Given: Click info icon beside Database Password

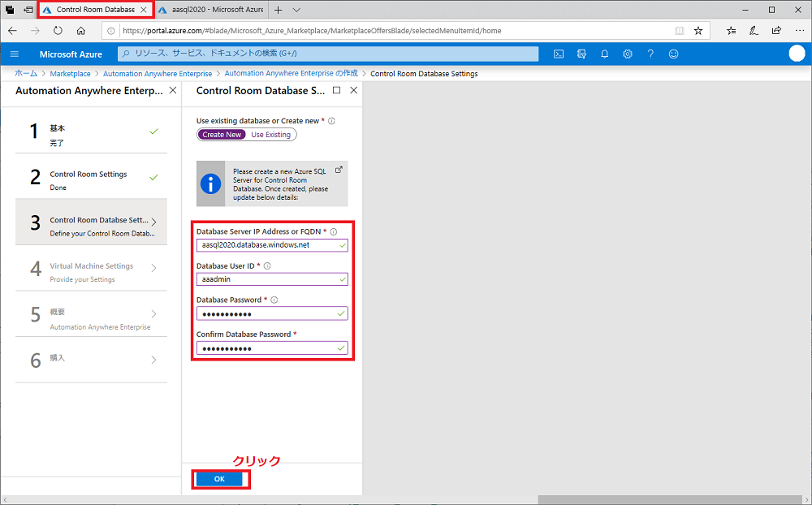Looking at the screenshot, I should (x=274, y=300).
